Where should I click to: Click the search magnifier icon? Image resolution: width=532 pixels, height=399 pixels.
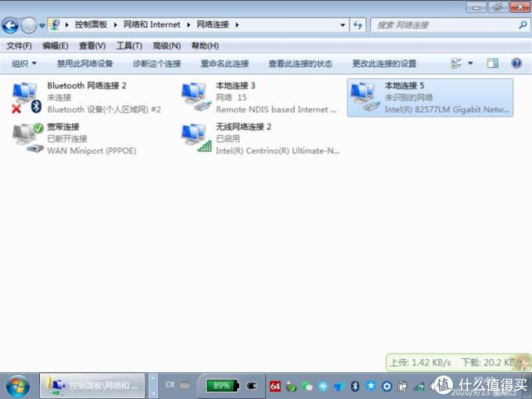[523, 25]
